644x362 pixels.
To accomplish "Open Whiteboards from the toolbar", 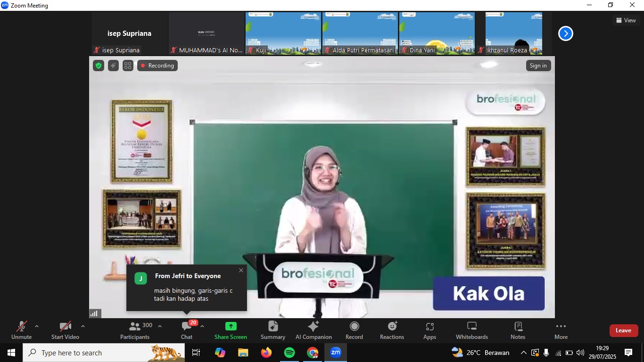I will 471,330.
